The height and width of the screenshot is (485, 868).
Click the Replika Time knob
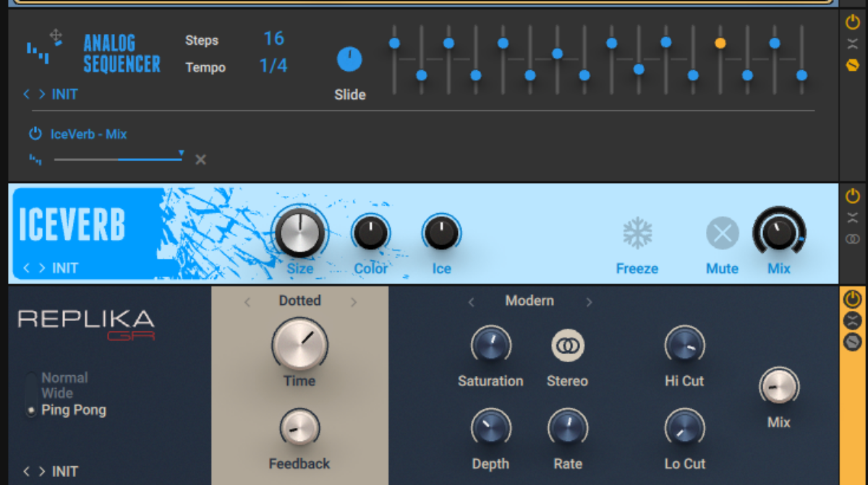299,344
